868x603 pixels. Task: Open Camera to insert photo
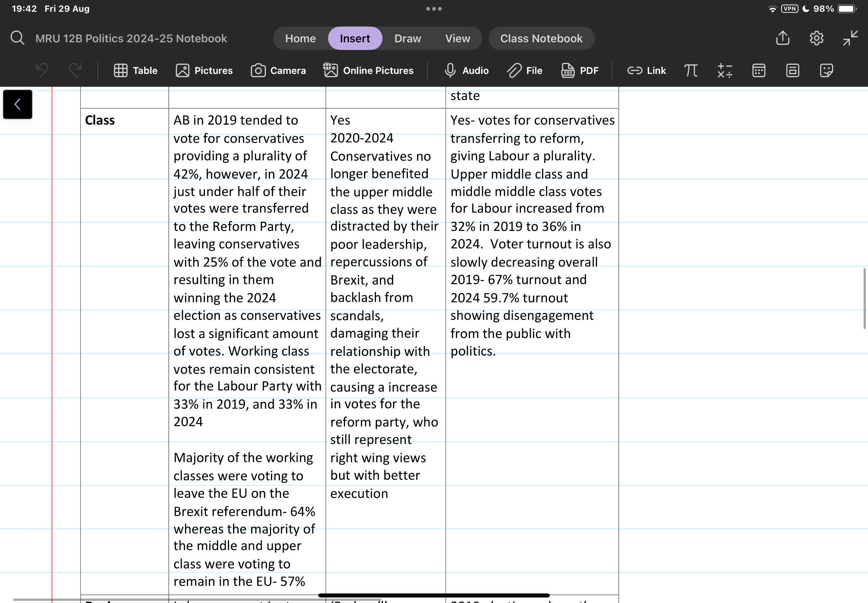pos(278,71)
